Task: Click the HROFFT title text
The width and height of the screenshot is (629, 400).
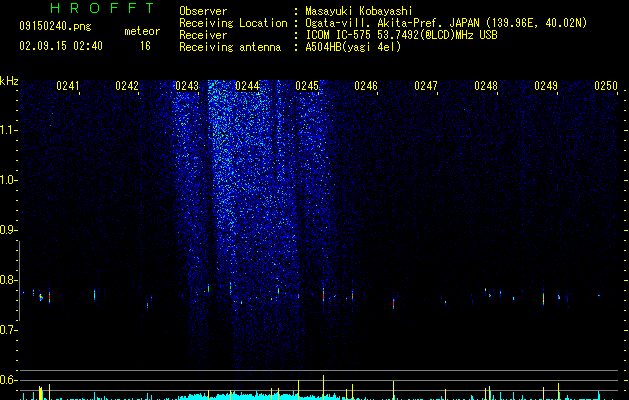Action: [x=103, y=8]
